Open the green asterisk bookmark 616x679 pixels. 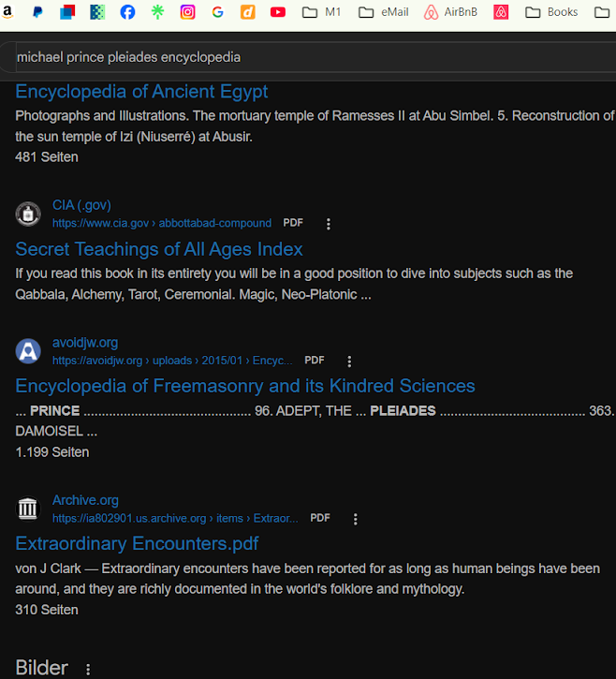(x=157, y=11)
